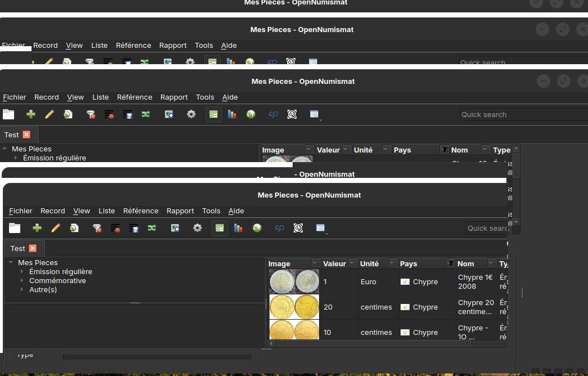Viewport: 588px width, 376px height.
Task: Open Valeur column filter in background window
Action: [347, 149]
